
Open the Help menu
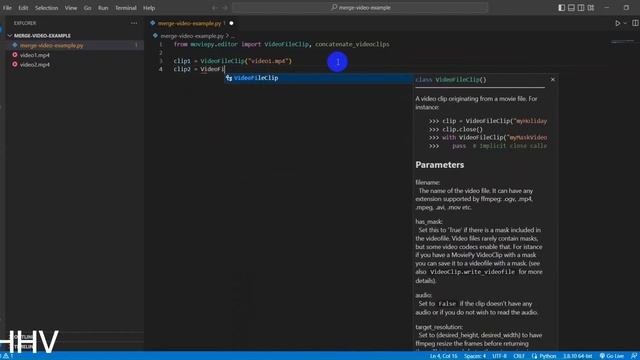[149, 8]
